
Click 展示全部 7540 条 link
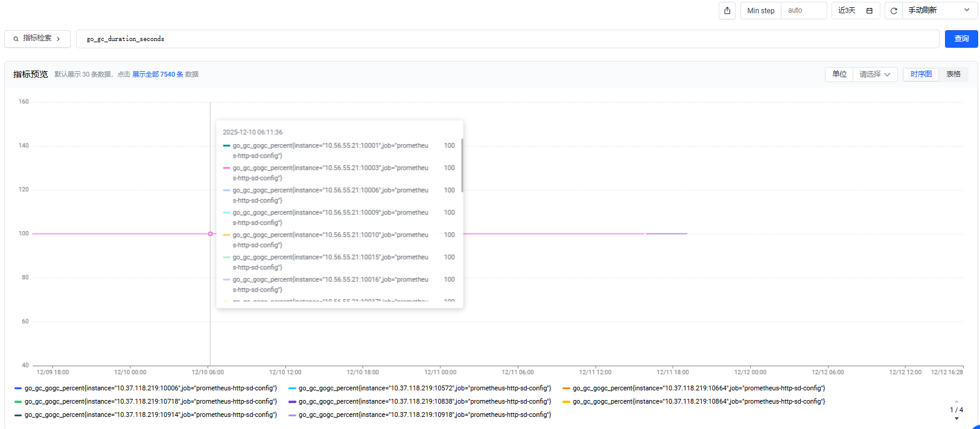click(157, 74)
